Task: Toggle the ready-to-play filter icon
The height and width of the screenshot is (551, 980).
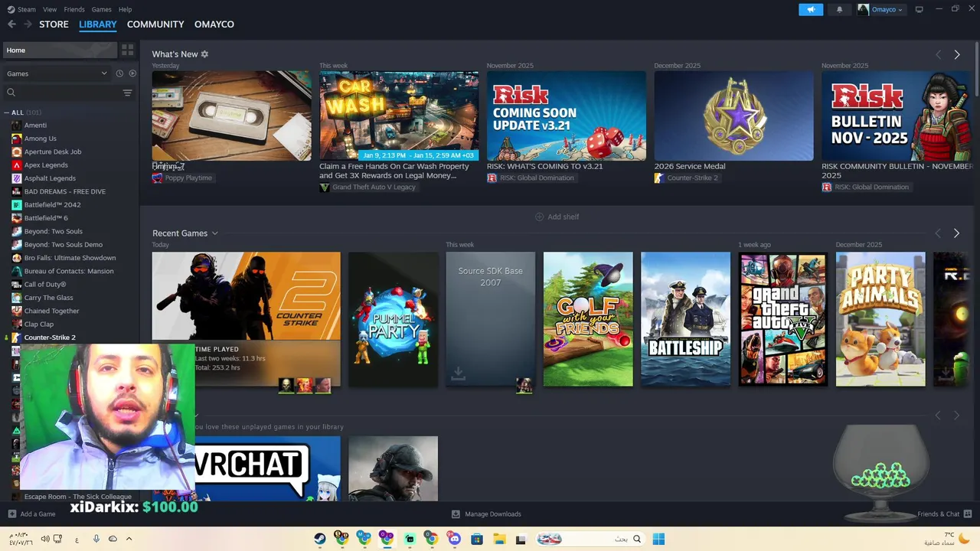Action: 132,73
